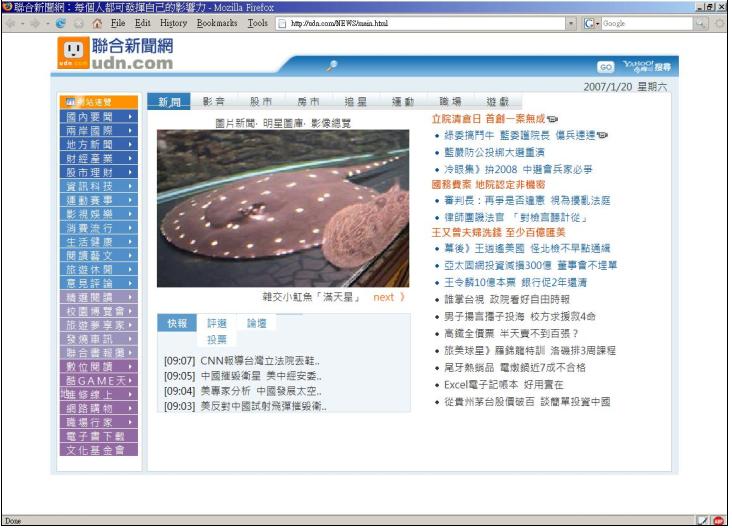Open the Back button history dropdown arrow
The image size is (732, 528).
[22, 23]
